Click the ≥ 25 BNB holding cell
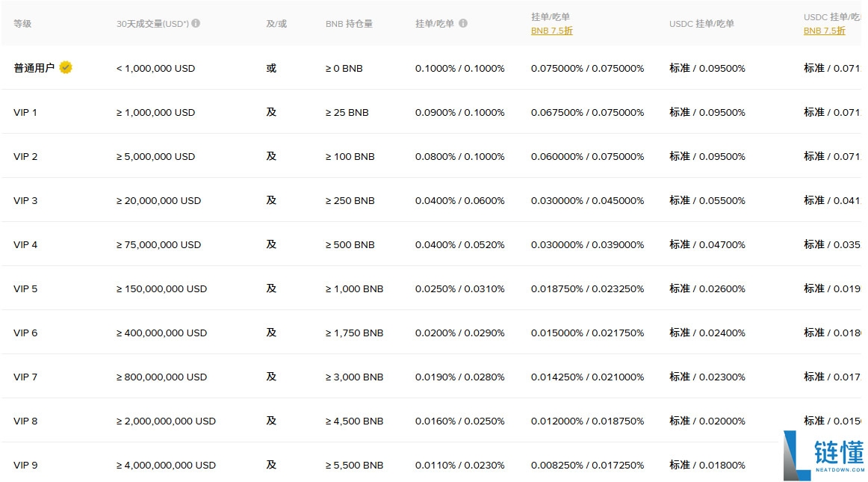 [347, 112]
